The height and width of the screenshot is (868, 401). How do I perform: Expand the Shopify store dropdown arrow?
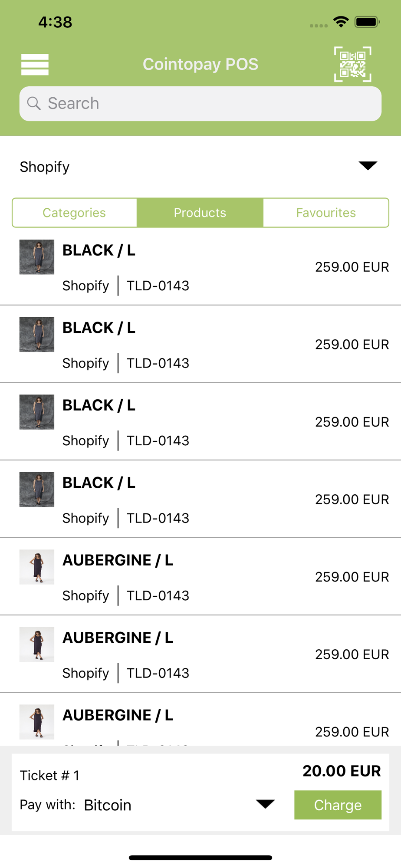click(x=368, y=166)
